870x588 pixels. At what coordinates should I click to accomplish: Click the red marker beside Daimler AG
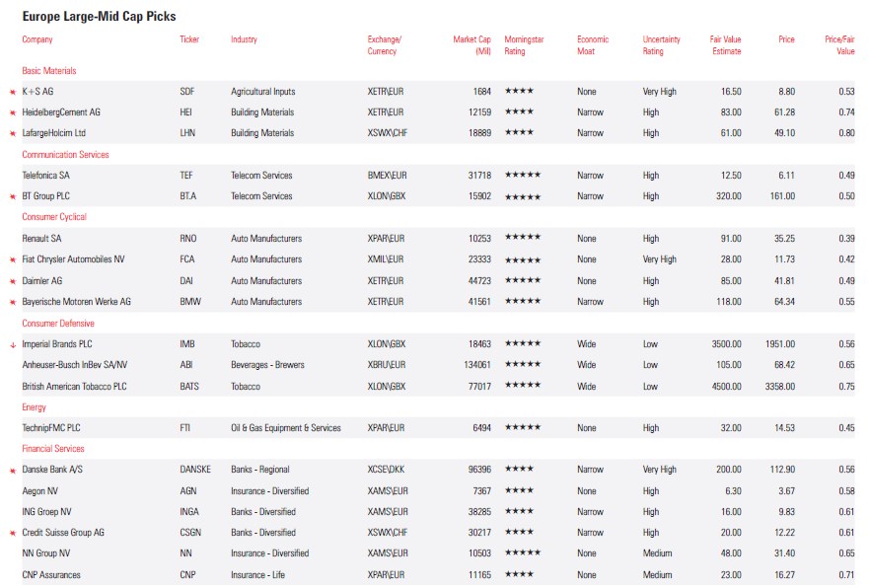(x=12, y=281)
